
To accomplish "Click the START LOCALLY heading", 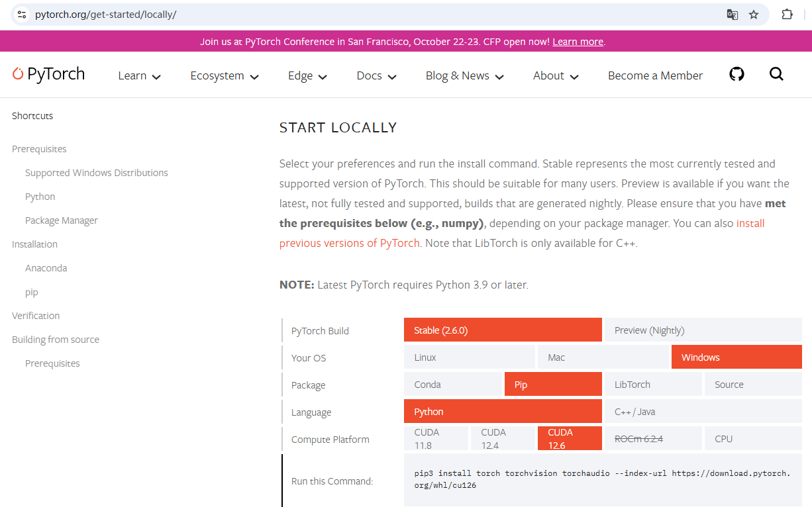I will (338, 128).
